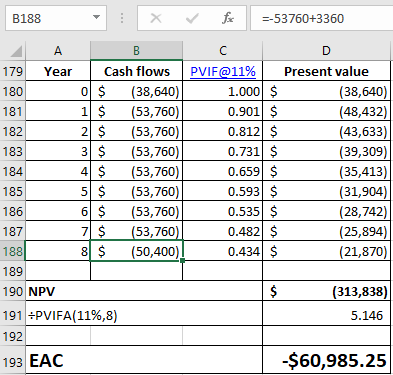Select PVIF cell 0.731
The image size is (393, 375).
click(223, 151)
